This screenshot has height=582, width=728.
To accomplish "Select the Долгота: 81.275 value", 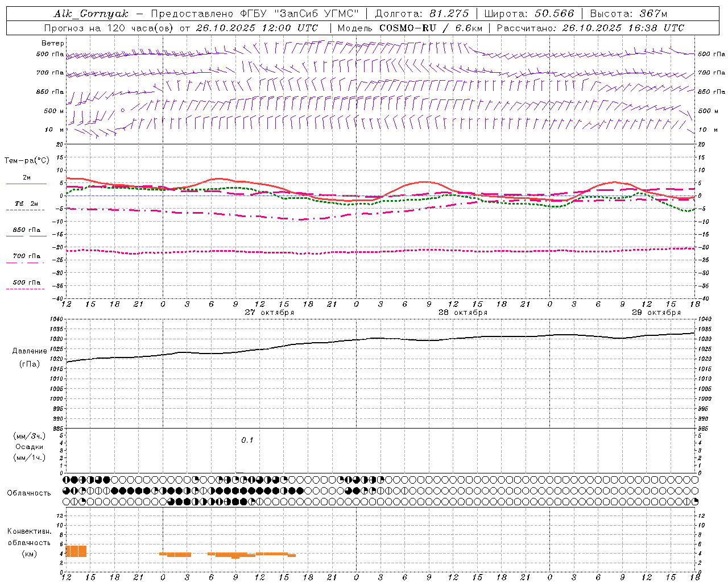I will click(422, 14).
